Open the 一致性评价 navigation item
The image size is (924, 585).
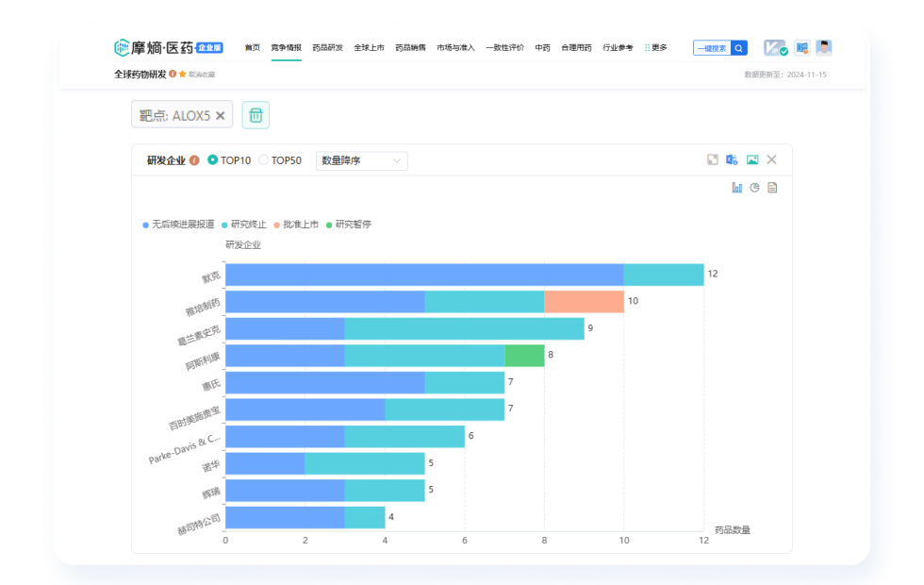point(505,48)
